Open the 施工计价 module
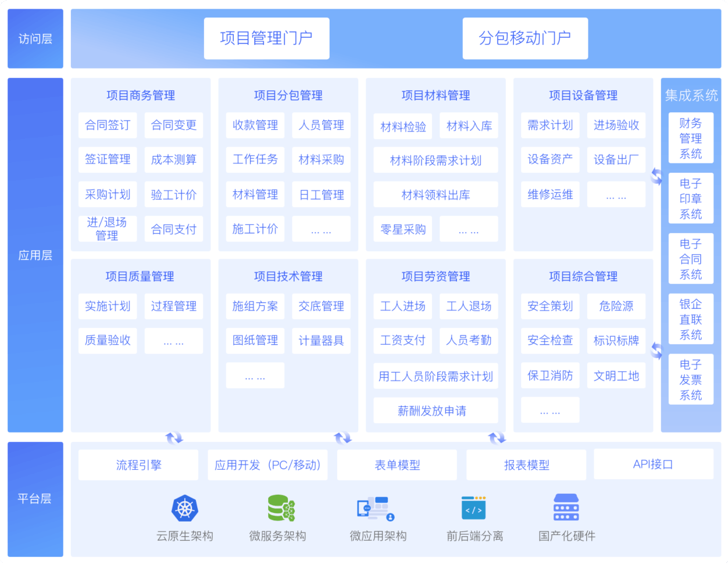Viewport: 728px width, 564px height. click(x=255, y=229)
